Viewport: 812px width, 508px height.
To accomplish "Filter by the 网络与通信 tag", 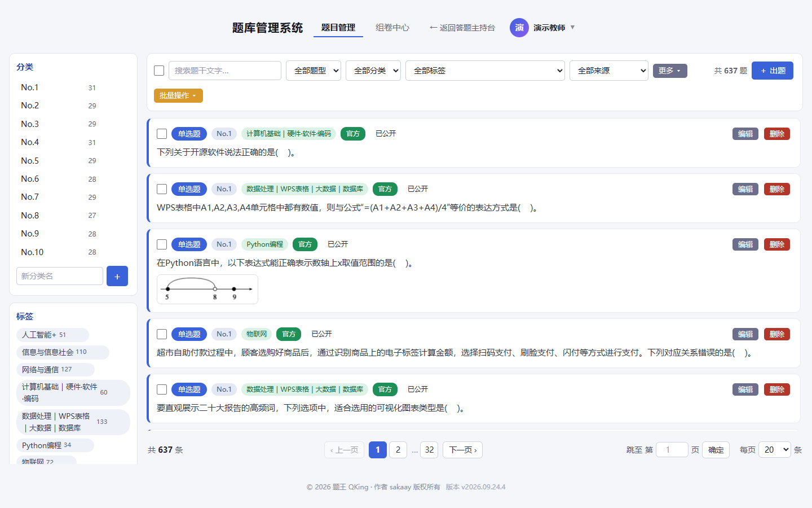I will point(55,370).
